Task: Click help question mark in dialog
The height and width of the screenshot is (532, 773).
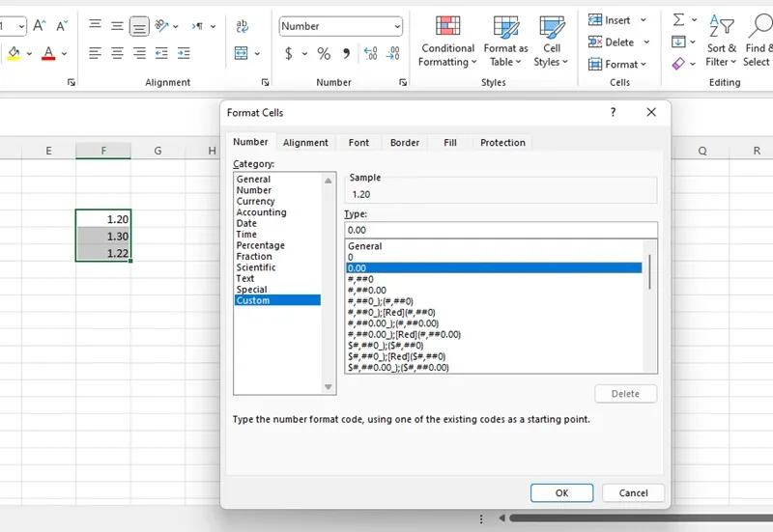Action: [x=613, y=112]
